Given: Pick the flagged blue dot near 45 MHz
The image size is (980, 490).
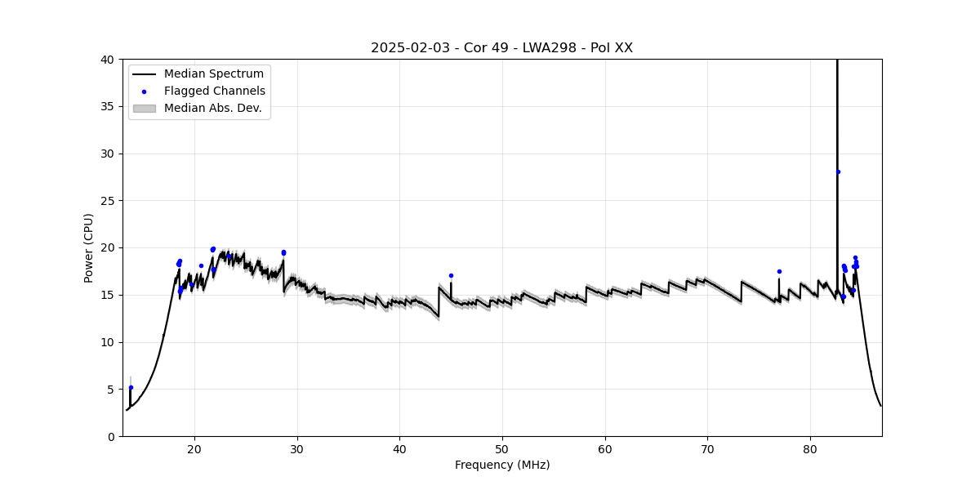Looking at the screenshot, I should point(451,275).
